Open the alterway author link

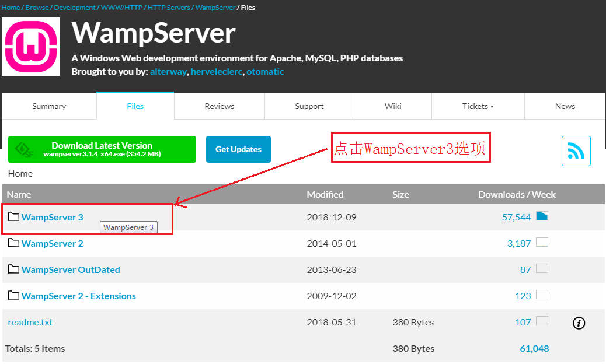(168, 71)
